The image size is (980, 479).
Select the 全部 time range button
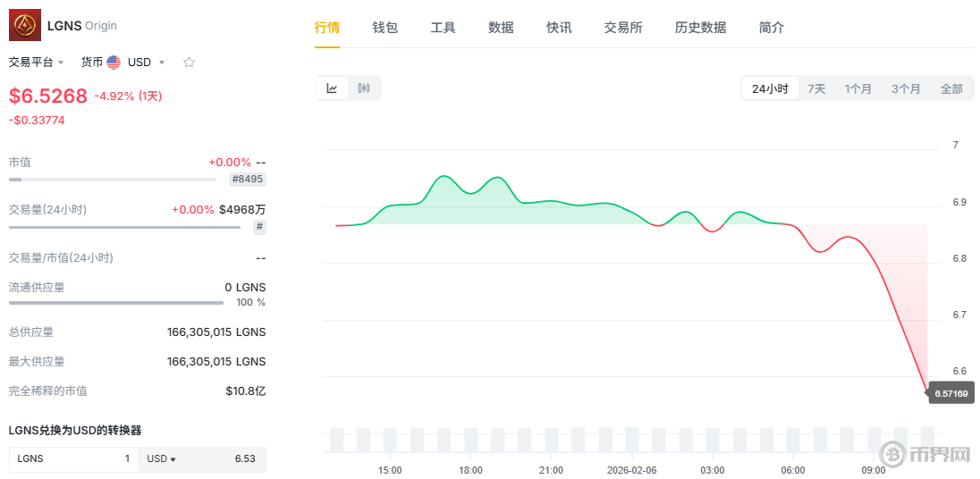point(951,88)
